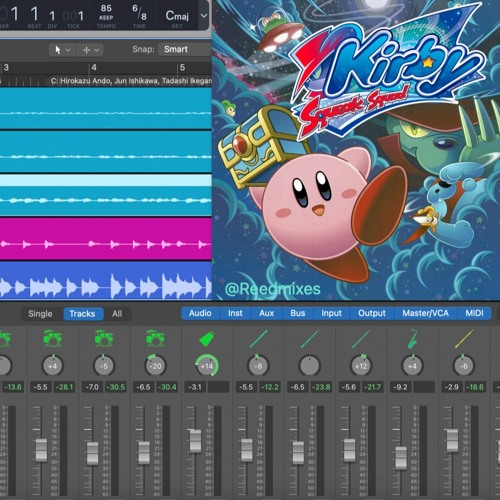Click the fader on the saxophone channel
Image resolution: width=500 pixels, height=500 pixels.
coord(401,457)
